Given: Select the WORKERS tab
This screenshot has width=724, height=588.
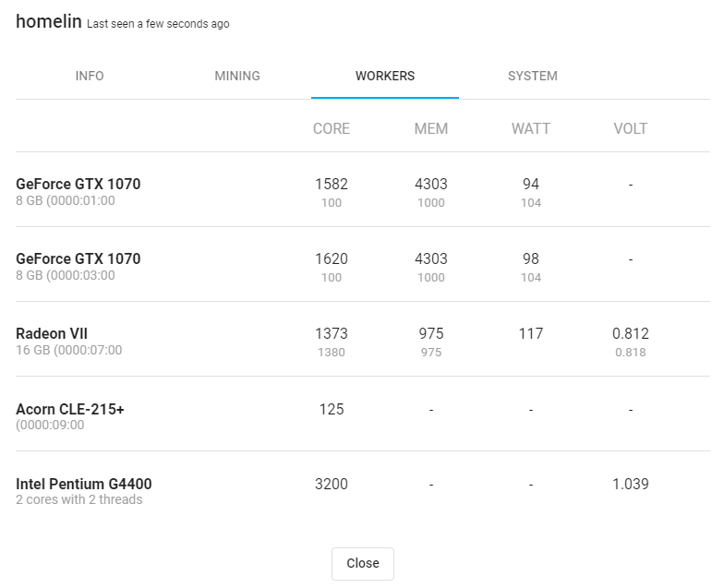Looking at the screenshot, I should coord(384,76).
